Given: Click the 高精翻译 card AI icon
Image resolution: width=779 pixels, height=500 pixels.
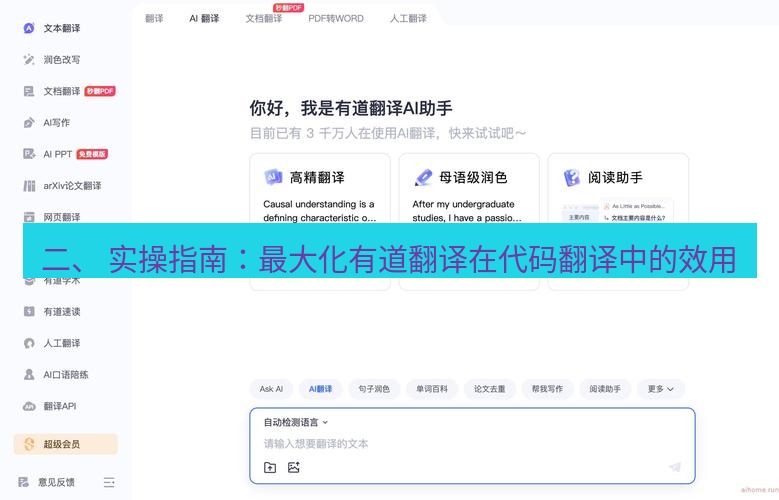Looking at the screenshot, I should point(273,177).
